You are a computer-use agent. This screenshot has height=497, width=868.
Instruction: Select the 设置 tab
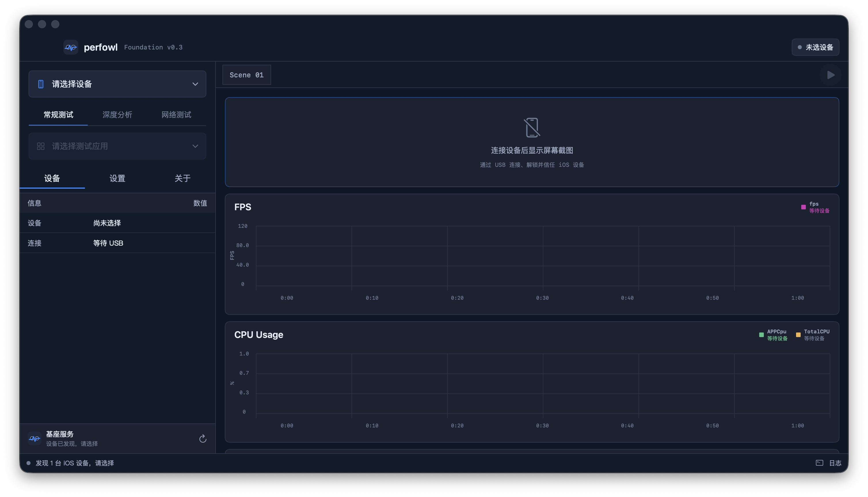pyautogui.click(x=117, y=178)
